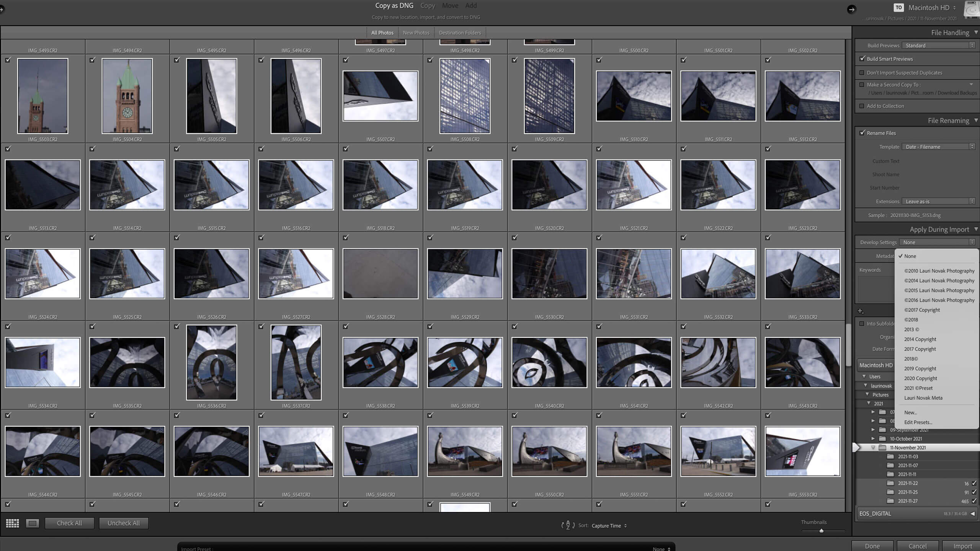The height and width of the screenshot is (551, 980).
Task: Switch to grid view icon
Action: coord(13,523)
